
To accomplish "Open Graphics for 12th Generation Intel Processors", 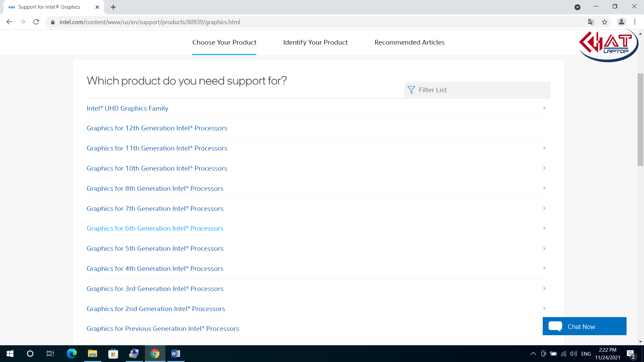I will (x=157, y=128).
